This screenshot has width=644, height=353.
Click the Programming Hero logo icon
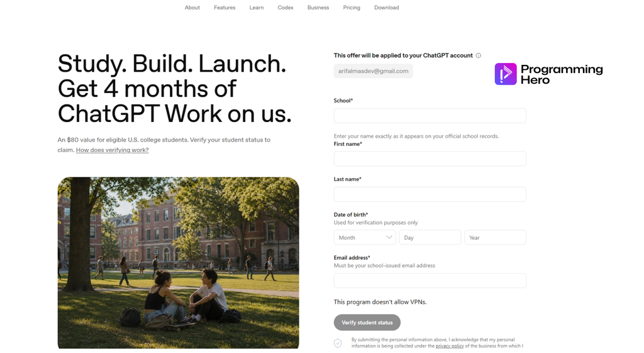coord(506,74)
